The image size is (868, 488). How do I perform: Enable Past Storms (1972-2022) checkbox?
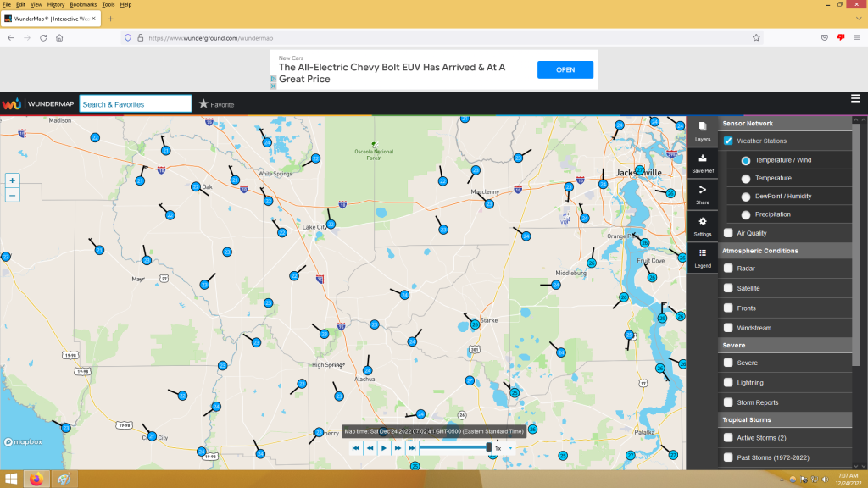pyautogui.click(x=728, y=457)
